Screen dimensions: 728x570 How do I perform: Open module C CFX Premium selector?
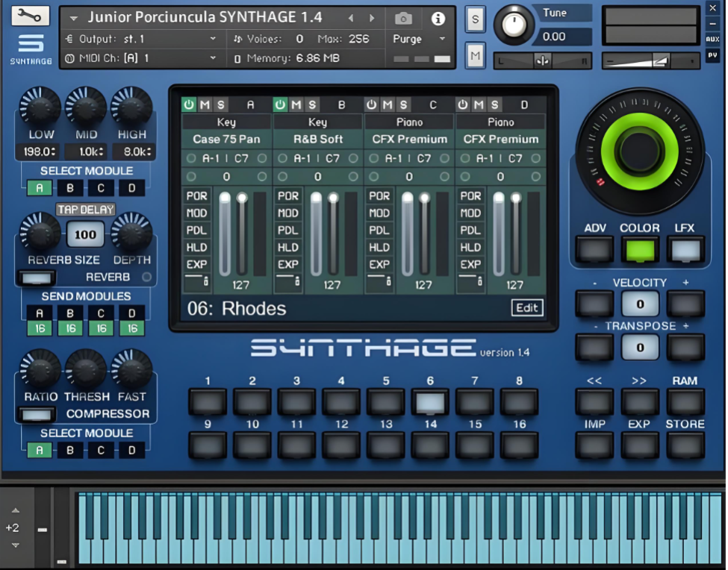409,139
